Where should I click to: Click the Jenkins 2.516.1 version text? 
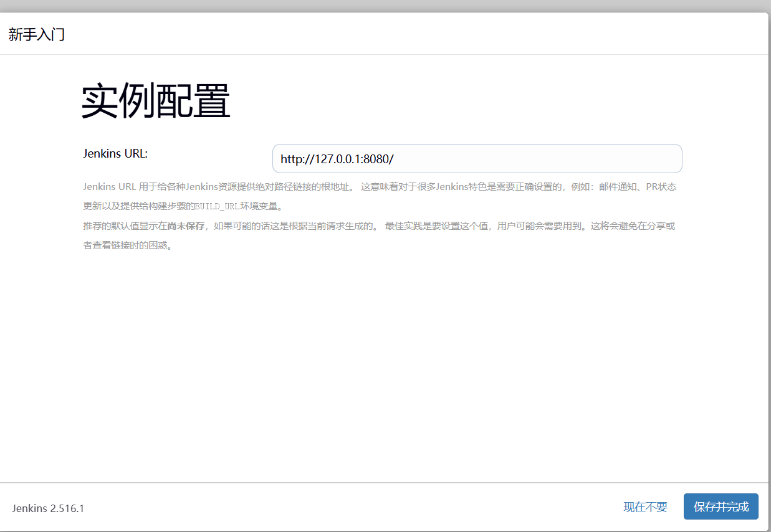(48, 508)
